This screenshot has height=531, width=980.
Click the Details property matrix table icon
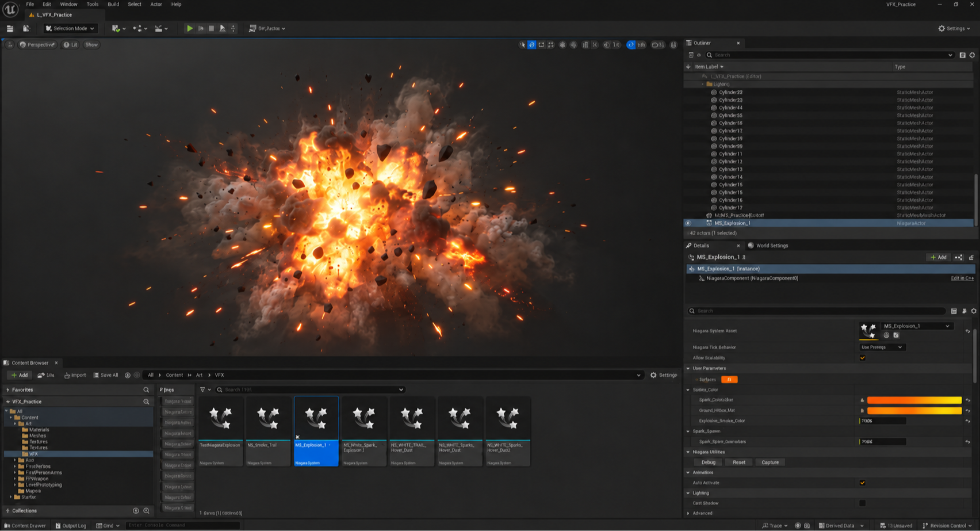(954, 311)
